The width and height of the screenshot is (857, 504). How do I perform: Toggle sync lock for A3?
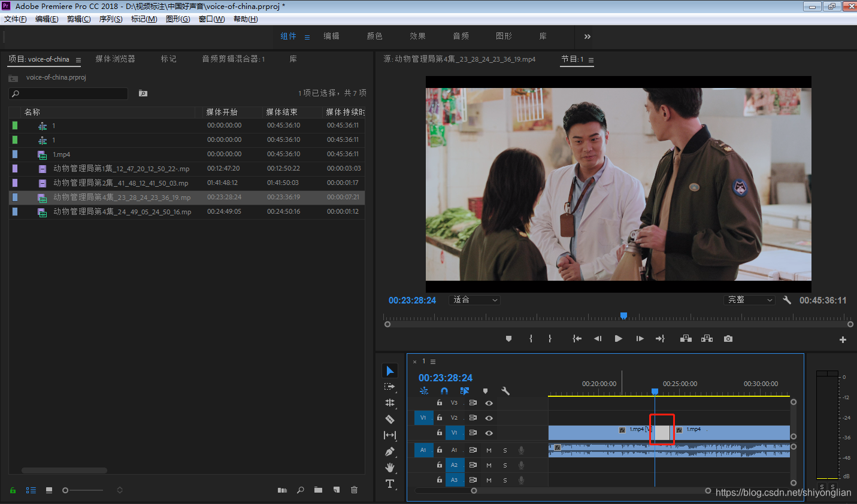point(473,480)
